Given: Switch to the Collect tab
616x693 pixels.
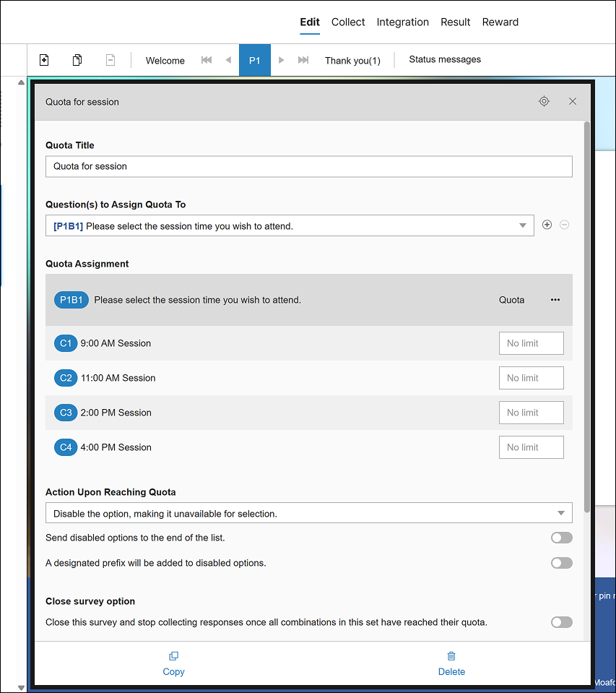Looking at the screenshot, I should (348, 22).
